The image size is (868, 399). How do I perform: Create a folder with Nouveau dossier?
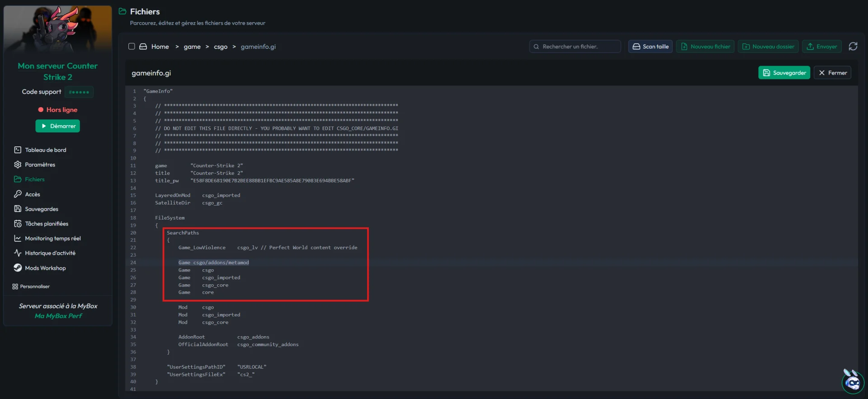click(x=768, y=47)
